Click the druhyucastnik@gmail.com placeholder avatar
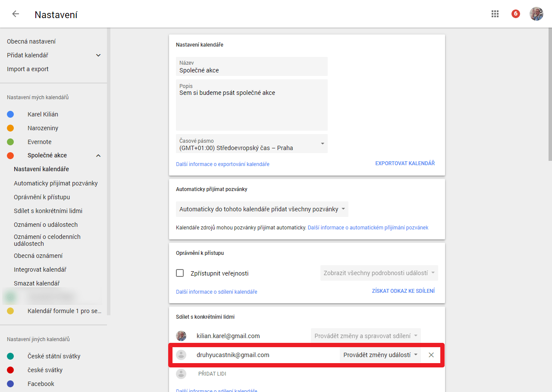This screenshot has width=552, height=392. [x=181, y=355]
